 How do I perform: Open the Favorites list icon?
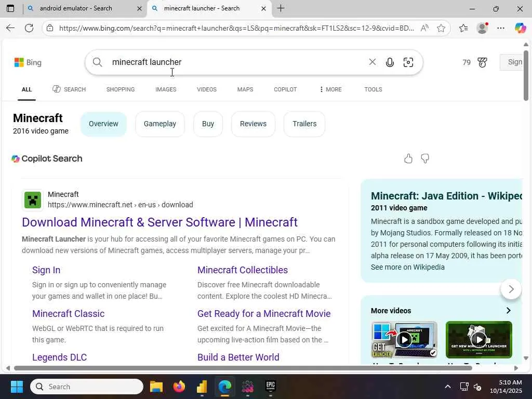463,28
